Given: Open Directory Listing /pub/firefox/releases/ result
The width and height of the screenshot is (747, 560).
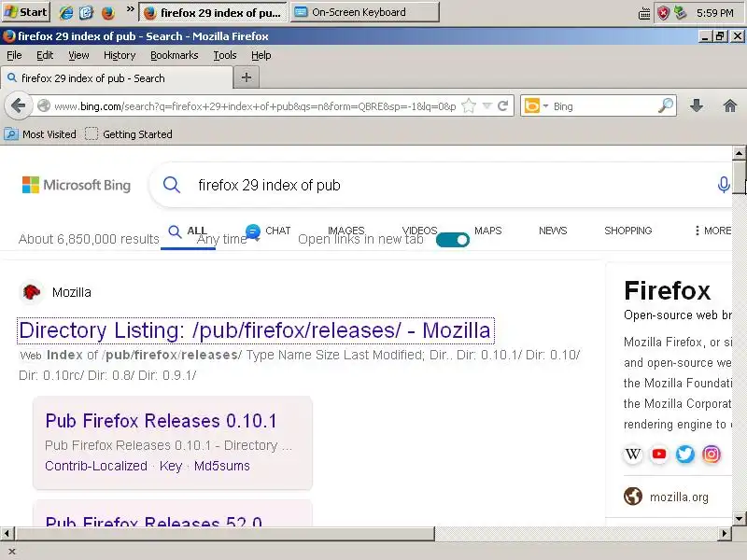Looking at the screenshot, I should pos(255,330).
